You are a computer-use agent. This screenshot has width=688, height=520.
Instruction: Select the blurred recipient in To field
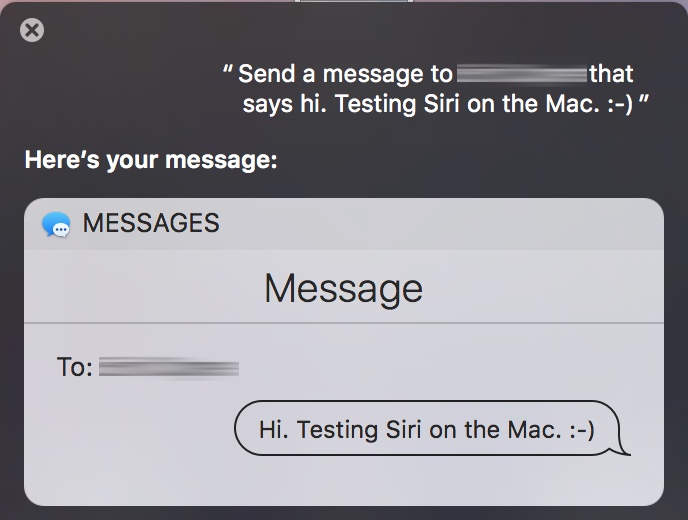click(169, 367)
